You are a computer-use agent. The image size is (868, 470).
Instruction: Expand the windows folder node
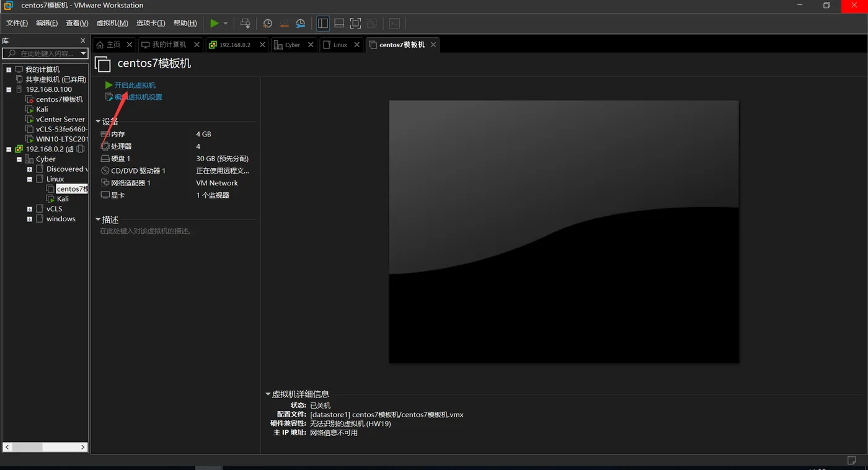coord(29,219)
